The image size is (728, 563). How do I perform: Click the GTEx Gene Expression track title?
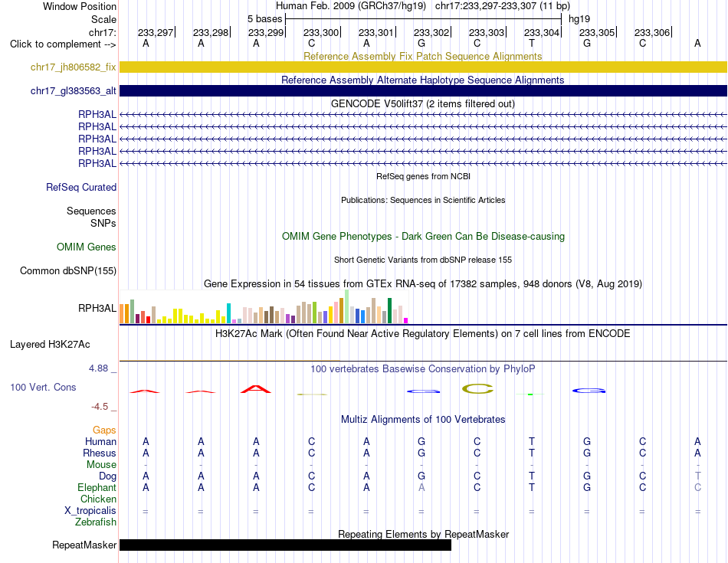tap(423, 283)
